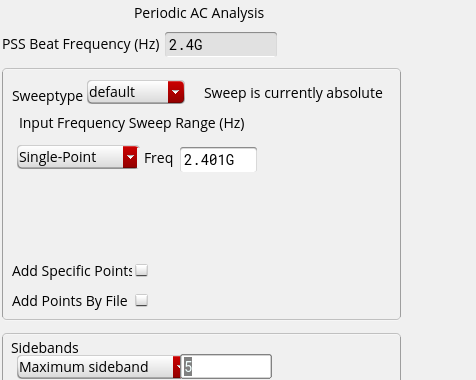Click the Add Specific Points label text
Image resolution: width=476 pixels, height=380 pixels.
coord(72,271)
